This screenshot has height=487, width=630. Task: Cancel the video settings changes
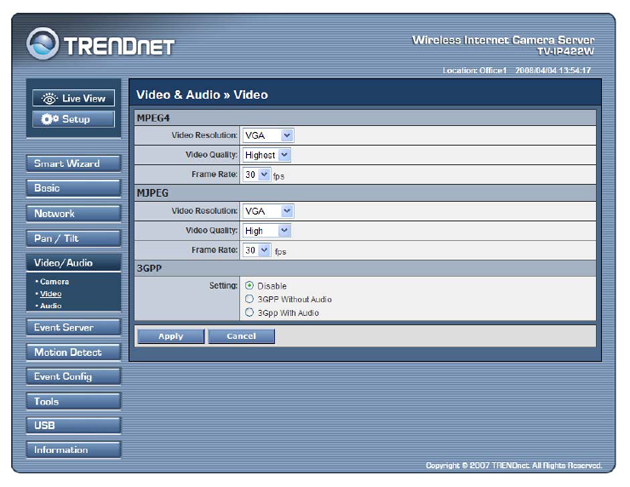click(x=241, y=336)
